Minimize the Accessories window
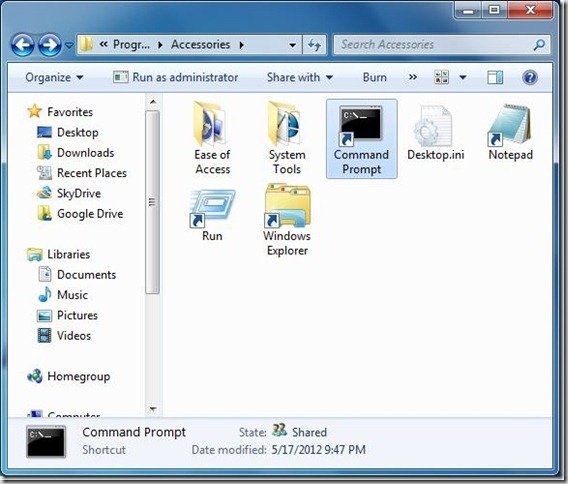Viewport: 568px width, 484px height. [468, 11]
